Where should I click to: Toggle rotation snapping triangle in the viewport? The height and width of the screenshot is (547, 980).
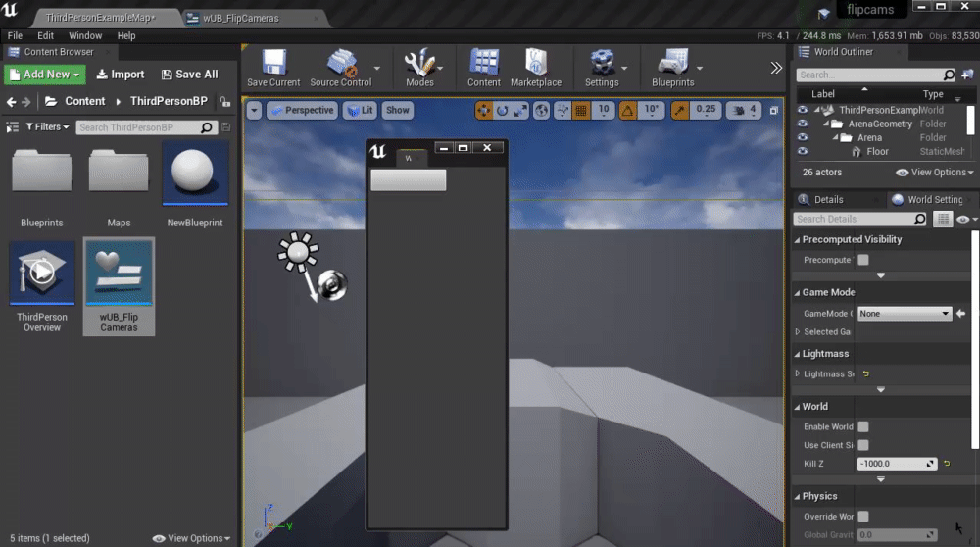tap(627, 111)
